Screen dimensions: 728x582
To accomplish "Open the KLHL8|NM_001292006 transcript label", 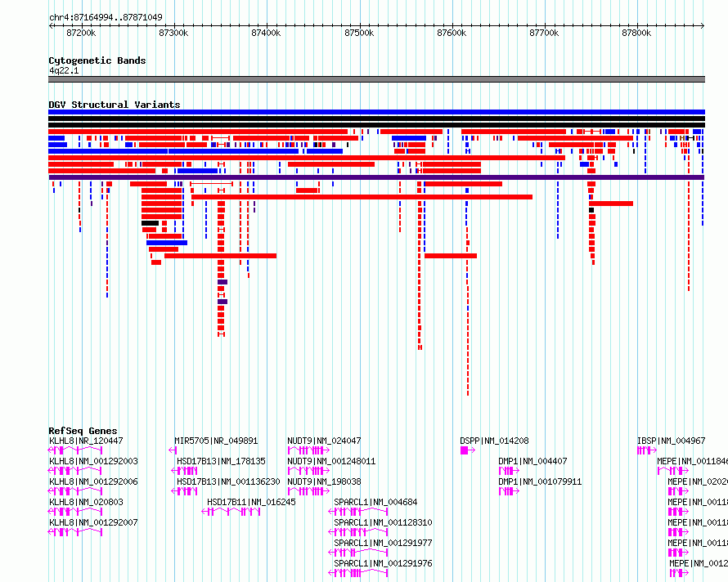I will (94, 481).
